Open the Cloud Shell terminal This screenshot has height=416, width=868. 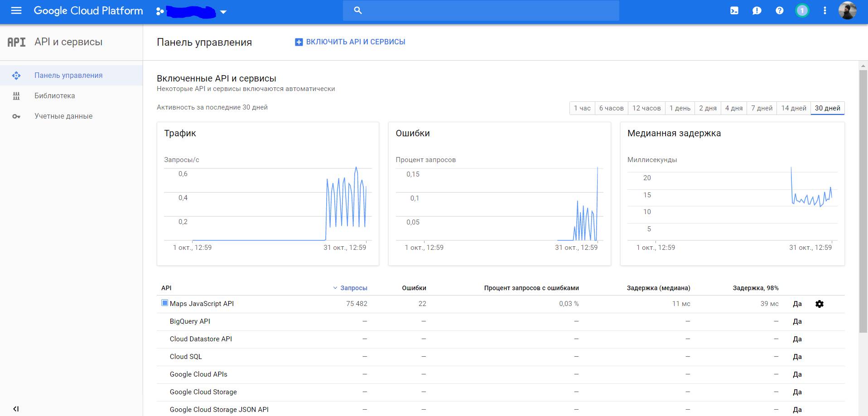point(734,10)
